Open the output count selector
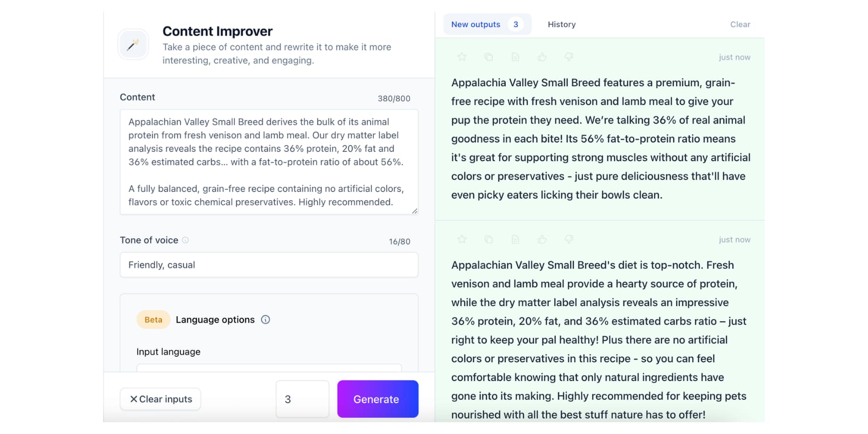Screen dimensions: 868x434 click(302, 399)
